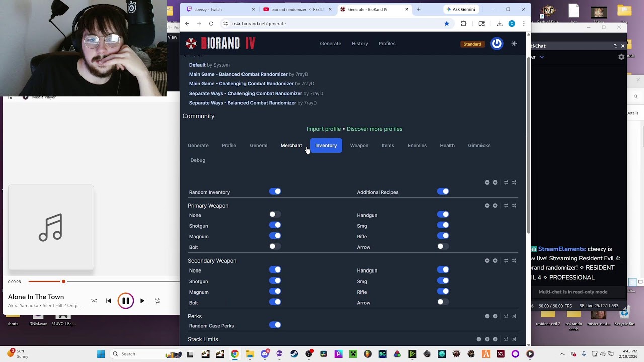Open Profiles in top navigation
This screenshot has width=644, height=362.
(387, 44)
